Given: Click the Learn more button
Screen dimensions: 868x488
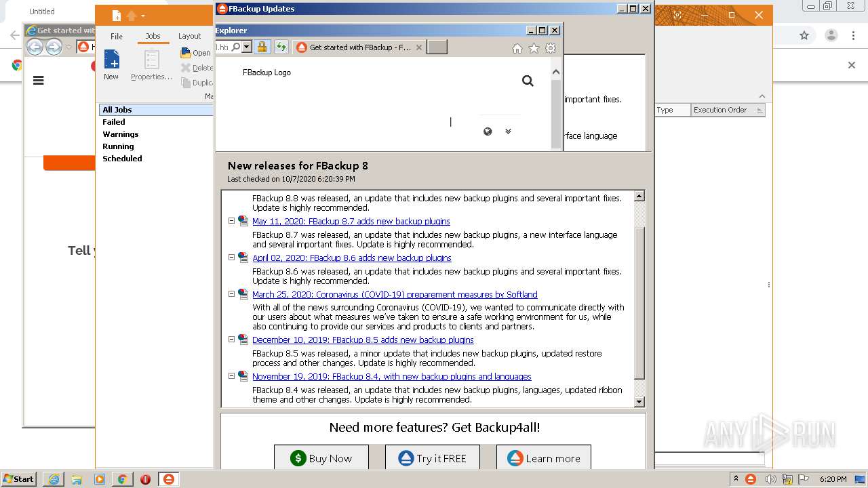Looking at the screenshot, I should point(544,457).
